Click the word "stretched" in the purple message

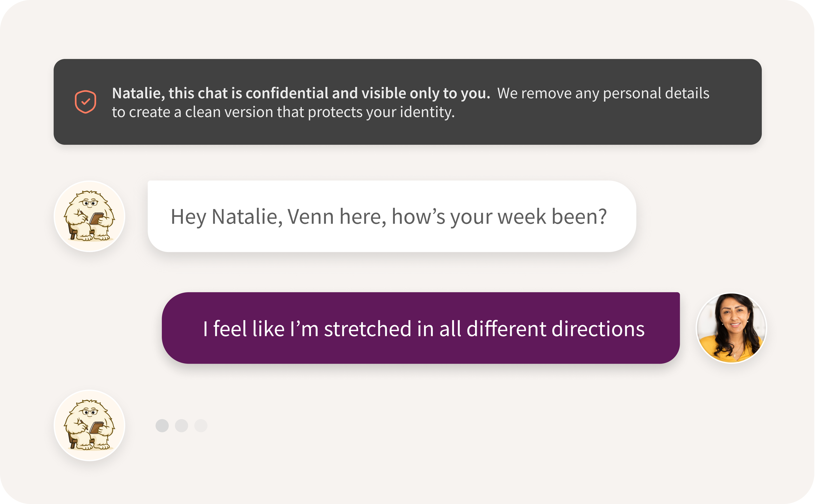[x=368, y=329]
